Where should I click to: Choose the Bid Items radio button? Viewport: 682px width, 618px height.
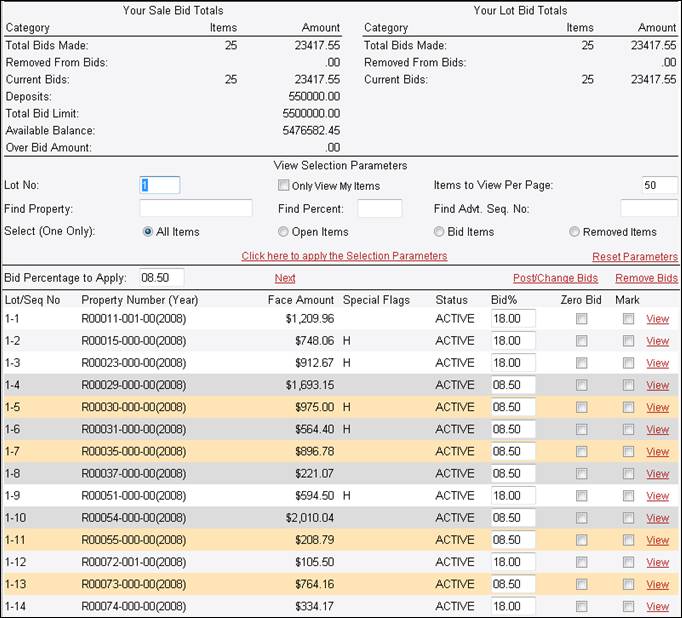click(439, 231)
